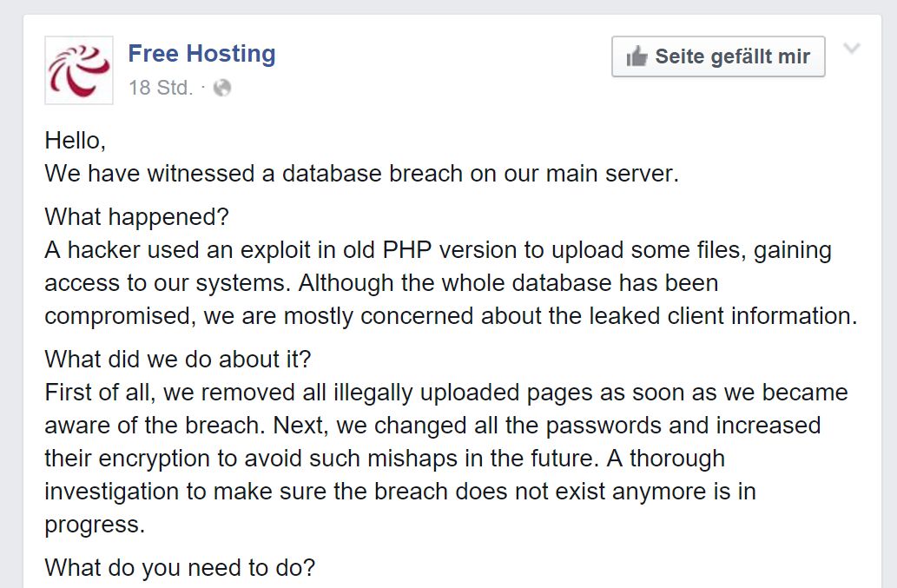This screenshot has height=588, width=897.
Task: Click the line starting "aware of the breach"
Action: (432, 426)
